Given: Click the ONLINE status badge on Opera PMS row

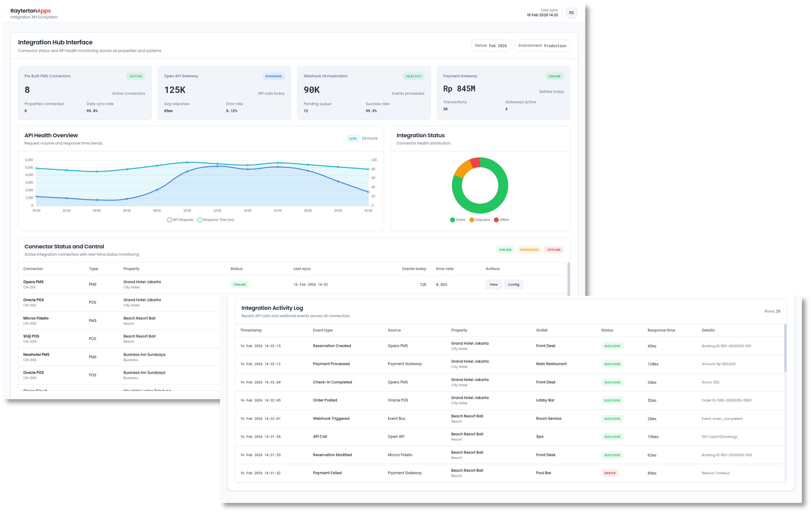Looking at the screenshot, I should click(240, 284).
